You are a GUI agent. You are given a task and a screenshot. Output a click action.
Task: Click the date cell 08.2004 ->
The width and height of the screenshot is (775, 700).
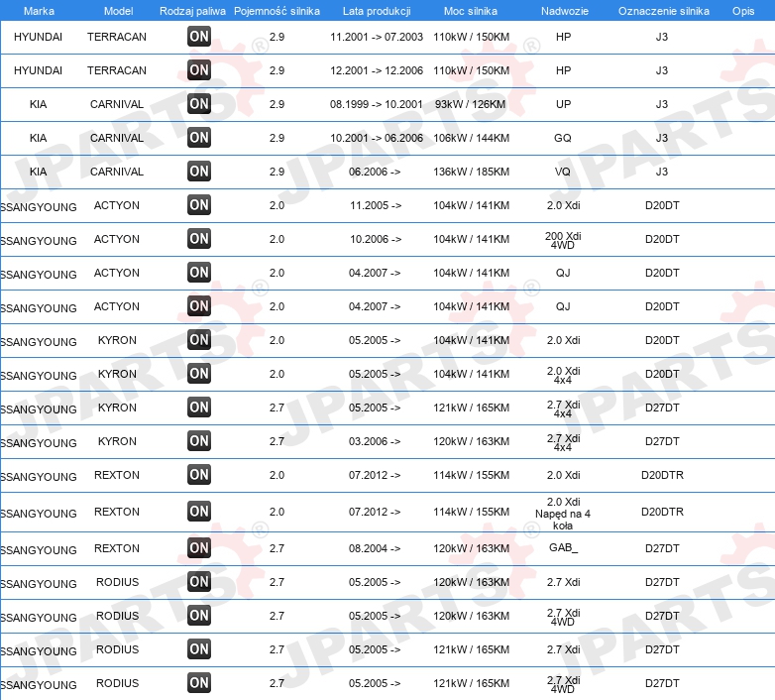pyautogui.click(x=375, y=548)
